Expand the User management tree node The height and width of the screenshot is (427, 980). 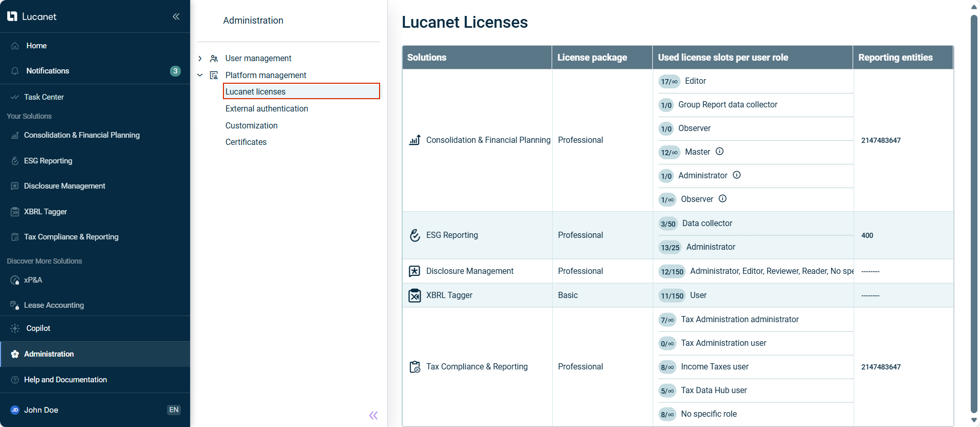click(x=200, y=59)
